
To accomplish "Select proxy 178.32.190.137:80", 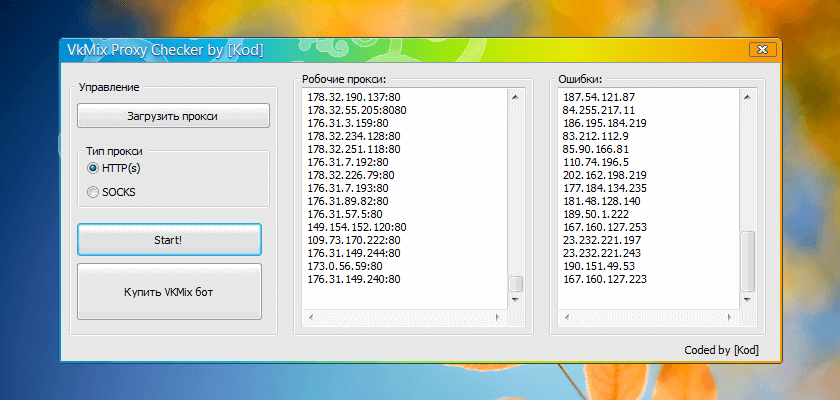I will click(x=354, y=97).
